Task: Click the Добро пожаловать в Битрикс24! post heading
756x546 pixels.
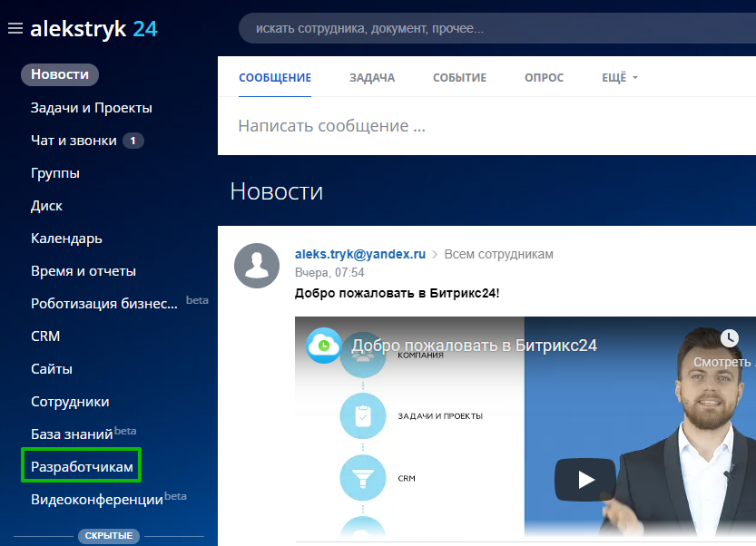Action: coord(397,293)
